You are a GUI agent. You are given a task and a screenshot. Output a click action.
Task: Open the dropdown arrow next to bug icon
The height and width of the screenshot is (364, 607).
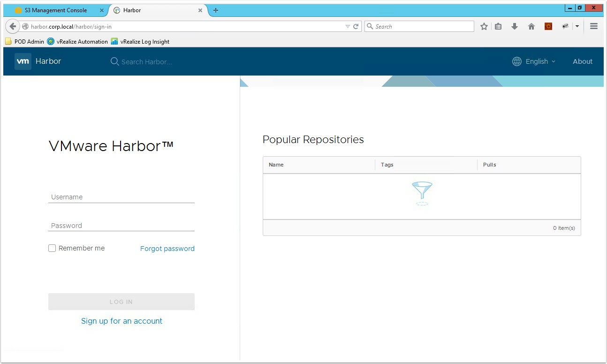577,27
